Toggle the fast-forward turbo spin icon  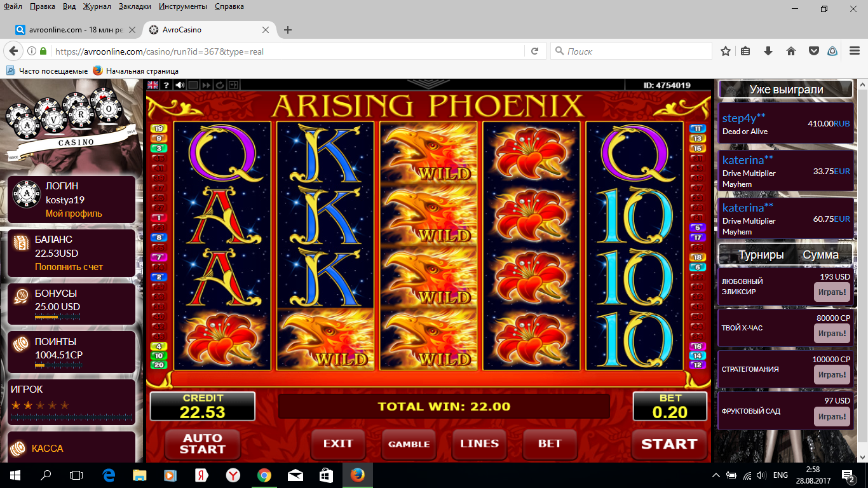click(207, 85)
